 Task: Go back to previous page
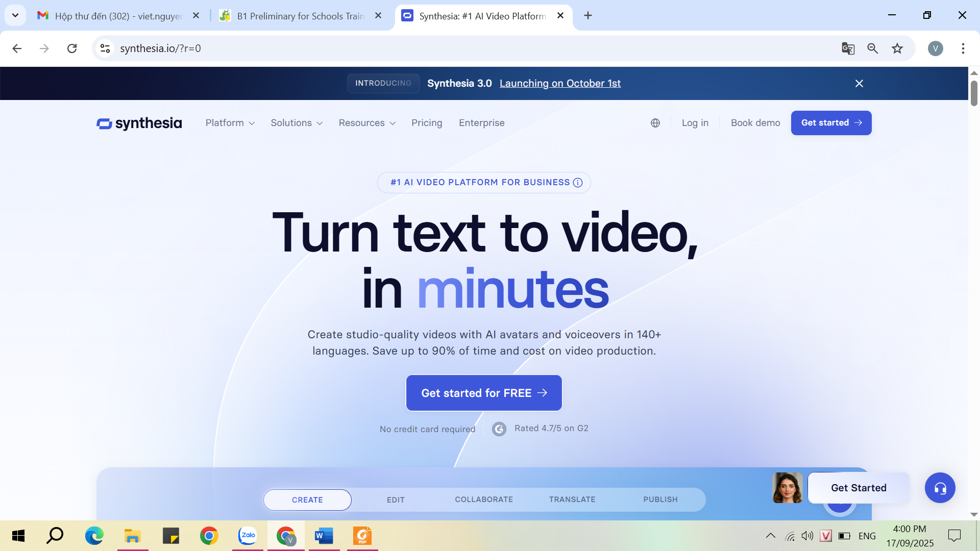coord(17,48)
